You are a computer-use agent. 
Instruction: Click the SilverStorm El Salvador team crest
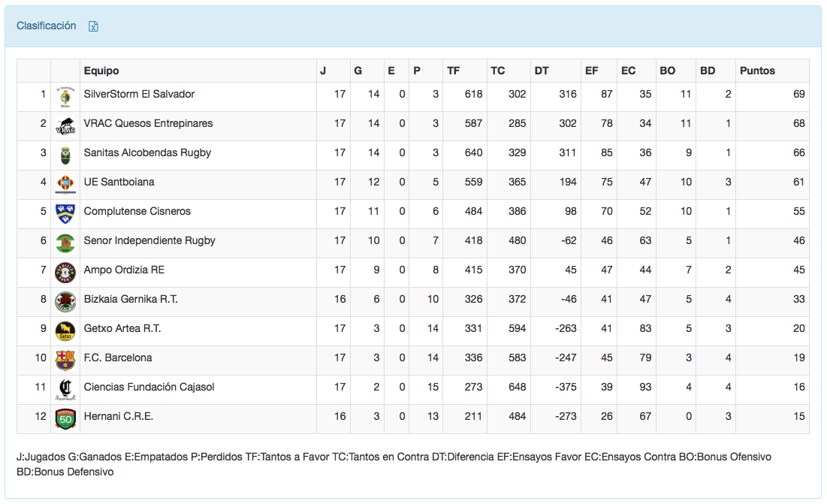tap(65, 97)
